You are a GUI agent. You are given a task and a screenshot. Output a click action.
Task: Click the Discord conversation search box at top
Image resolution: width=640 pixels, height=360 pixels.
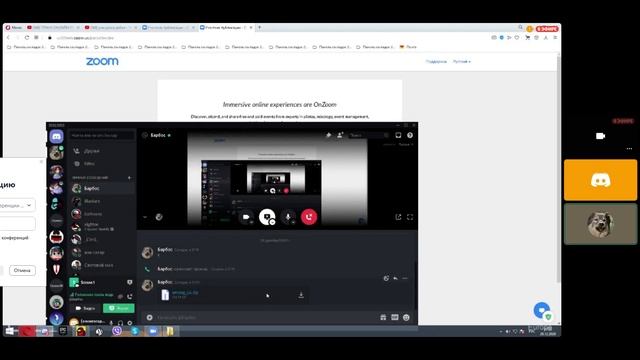pos(102,135)
